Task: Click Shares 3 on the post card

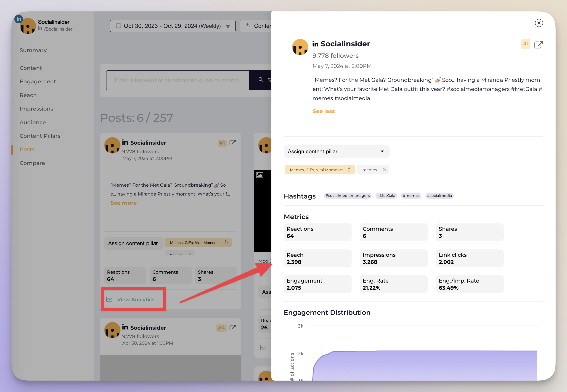Action: point(216,275)
